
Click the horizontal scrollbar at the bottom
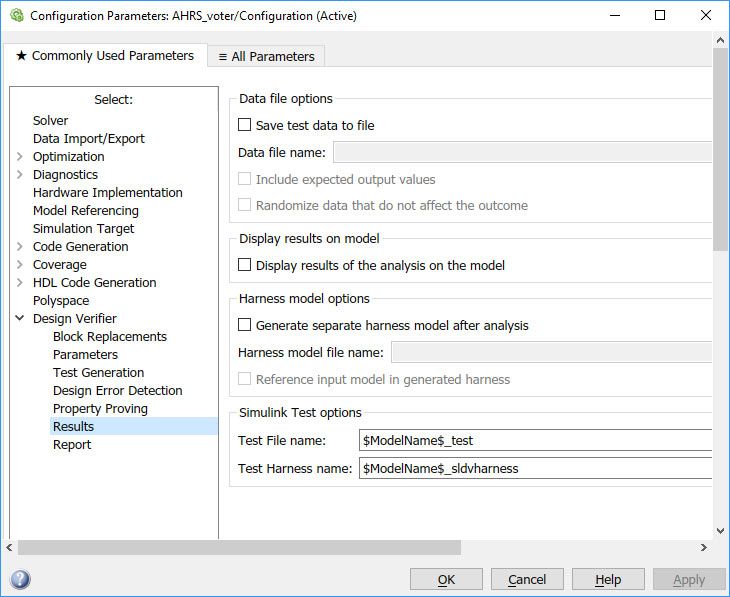pos(240,548)
